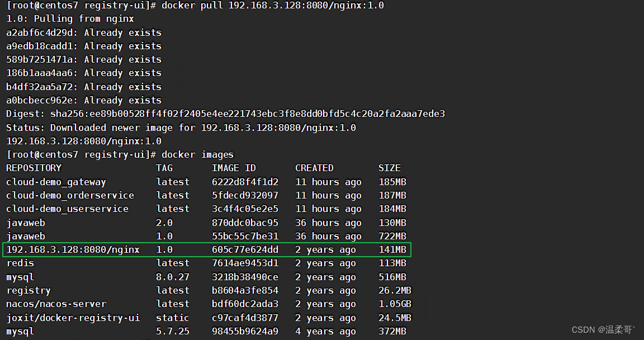Click the '24.5MB' size value
Image resolution: width=644 pixels, height=340 pixels.
point(395,318)
